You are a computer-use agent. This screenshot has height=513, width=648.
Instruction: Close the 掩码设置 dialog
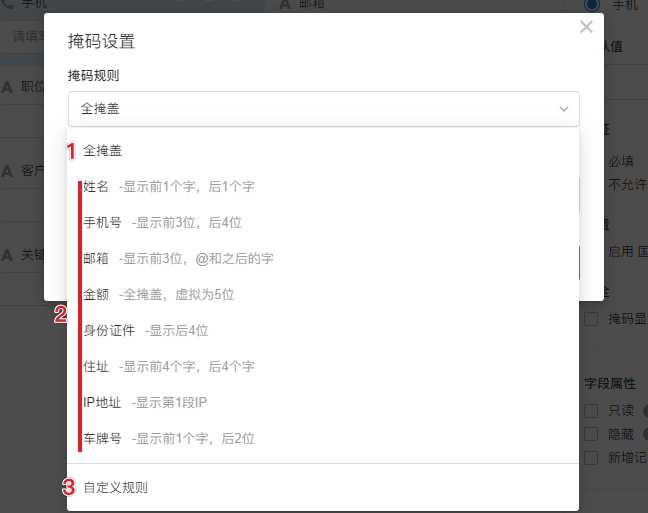click(586, 27)
